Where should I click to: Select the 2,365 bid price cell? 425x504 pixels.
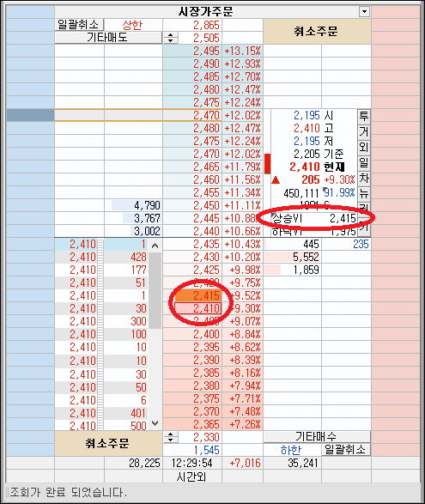click(x=192, y=424)
